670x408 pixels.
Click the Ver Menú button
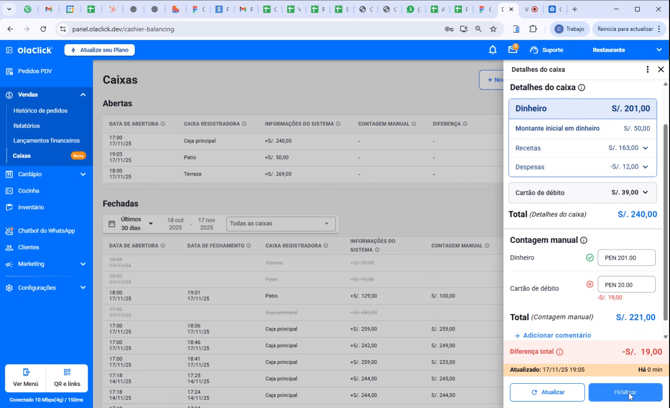tap(26, 378)
